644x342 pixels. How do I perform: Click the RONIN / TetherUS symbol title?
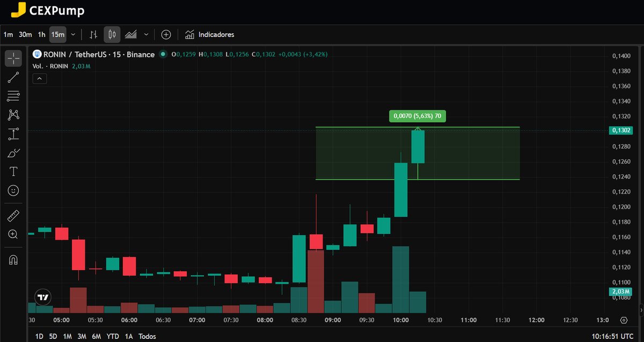tap(99, 54)
